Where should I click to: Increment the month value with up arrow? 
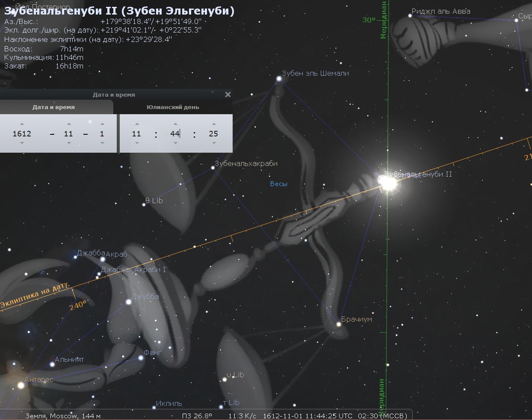(x=68, y=124)
